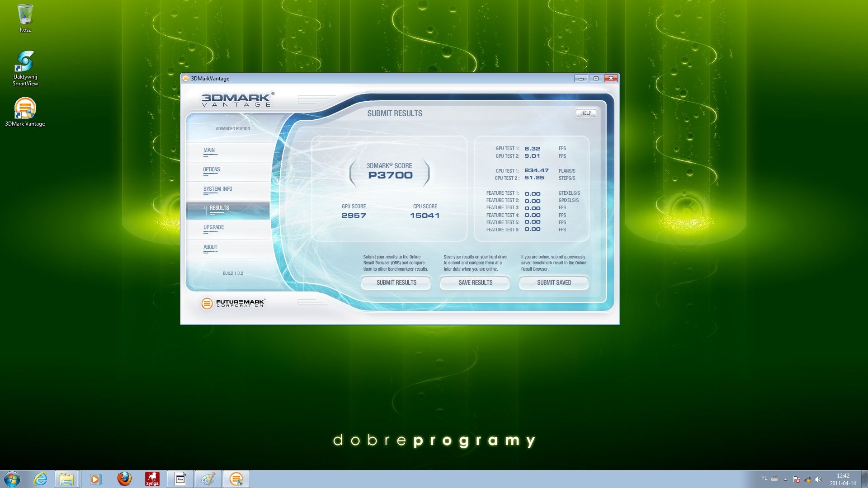Click the SUBMIT RESULTS heading

(395, 113)
